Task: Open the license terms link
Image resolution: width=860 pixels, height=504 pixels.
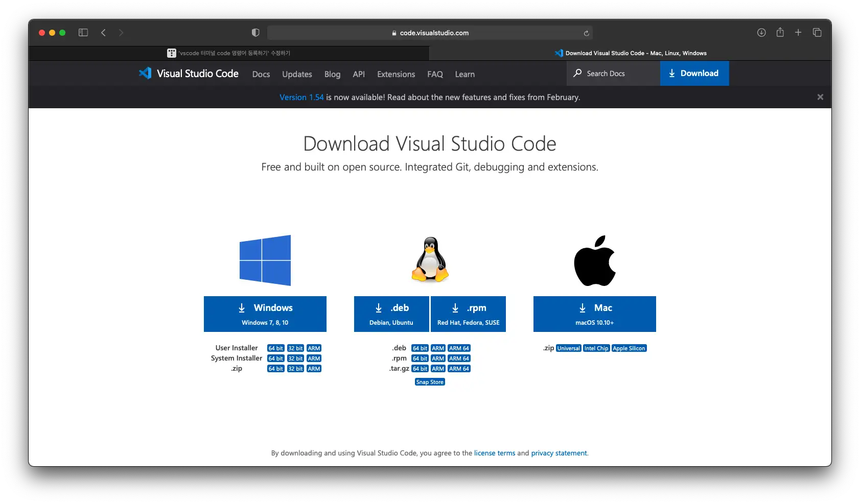Action: click(495, 453)
